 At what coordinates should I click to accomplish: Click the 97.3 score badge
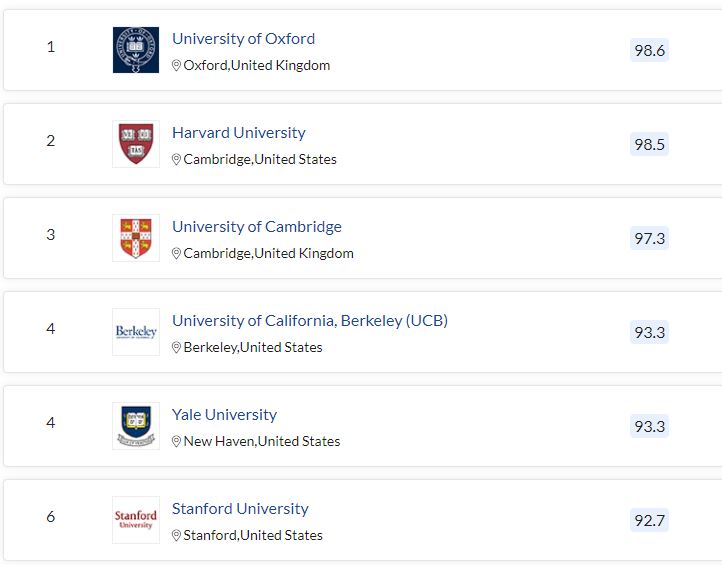point(649,238)
